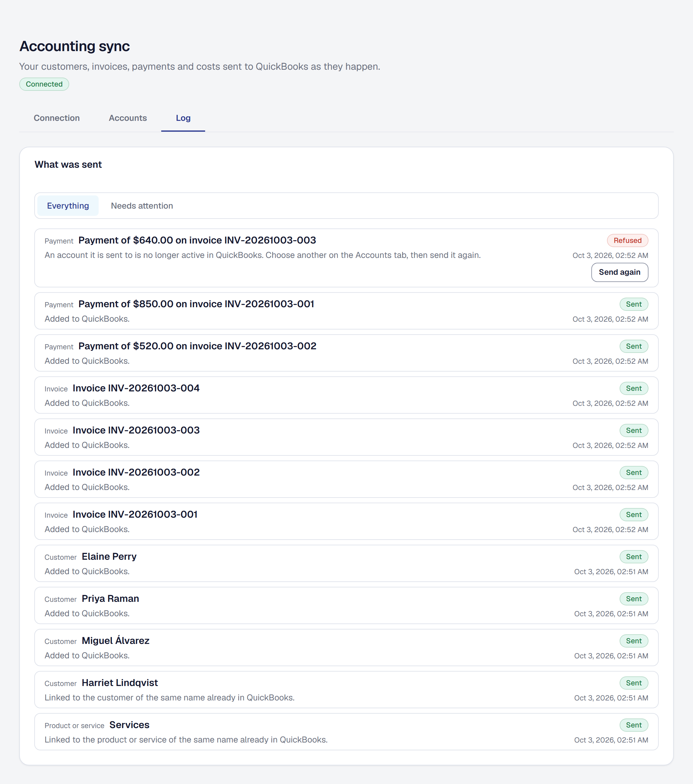Click the Send again button

[619, 272]
